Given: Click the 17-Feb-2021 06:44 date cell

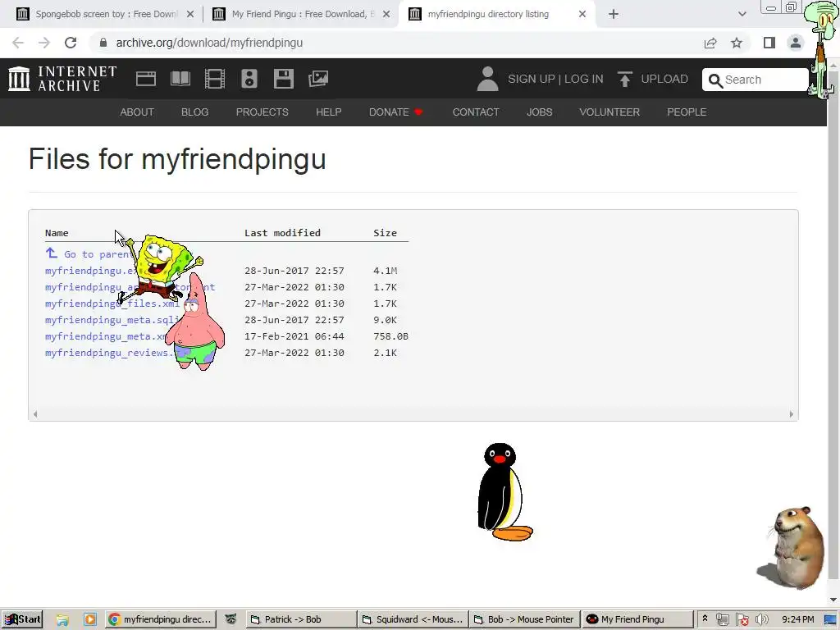Looking at the screenshot, I should pos(294,336).
